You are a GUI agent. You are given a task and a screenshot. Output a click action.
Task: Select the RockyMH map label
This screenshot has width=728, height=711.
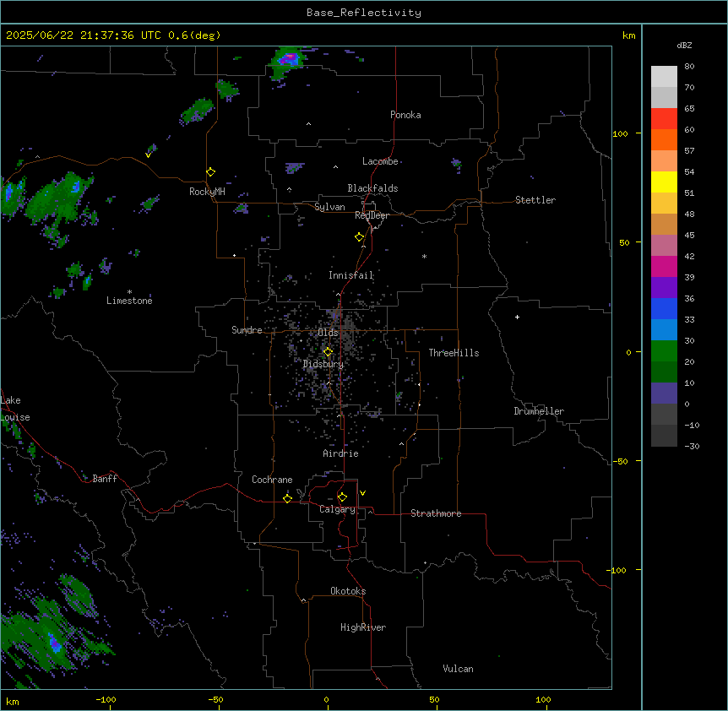[207, 192]
